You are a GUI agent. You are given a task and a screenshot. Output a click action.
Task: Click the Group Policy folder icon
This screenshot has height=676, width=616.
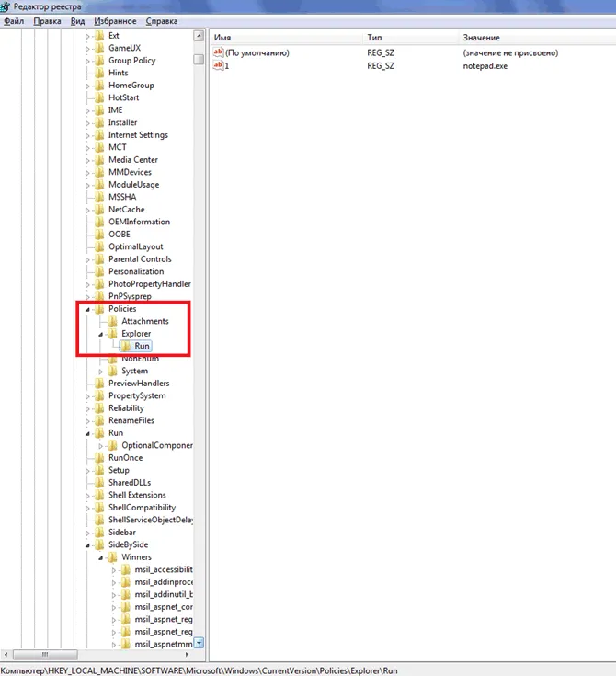coord(99,61)
